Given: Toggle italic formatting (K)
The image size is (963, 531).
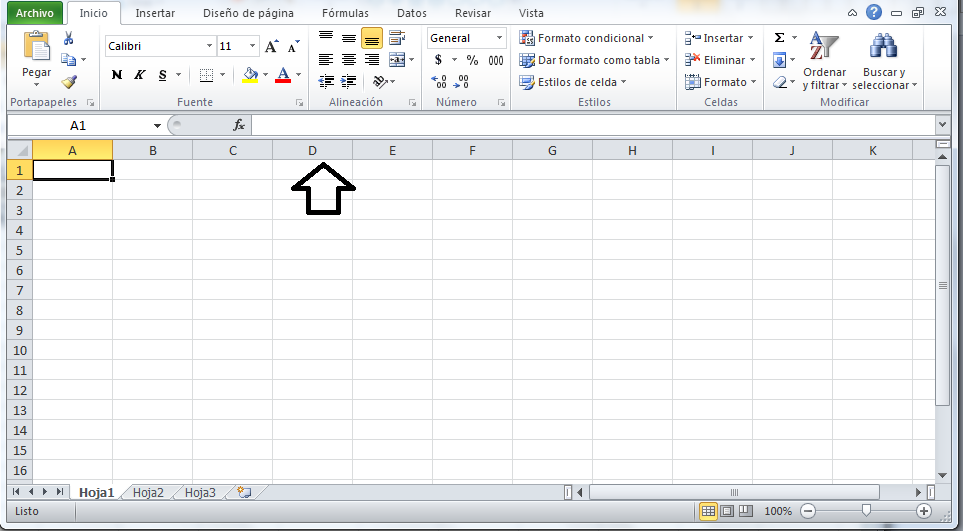Looking at the screenshot, I should pyautogui.click(x=140, y=75).
